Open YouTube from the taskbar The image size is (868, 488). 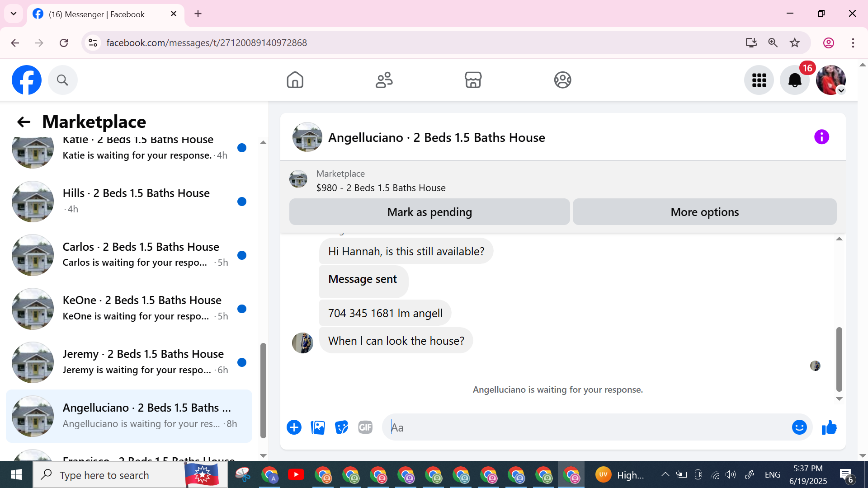coord(296,475)
